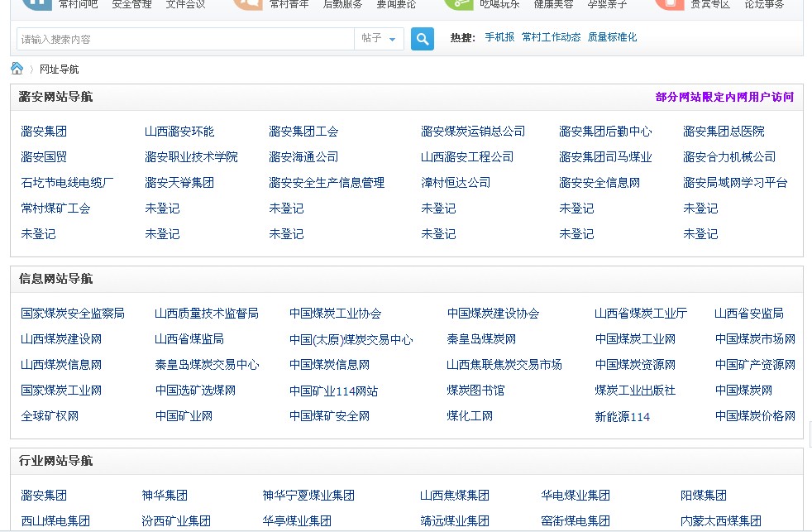The width and height of the screenshot is (812, 532).
Task: Open the 中国煤炭工业协会 link
Action: coord(335,314)
